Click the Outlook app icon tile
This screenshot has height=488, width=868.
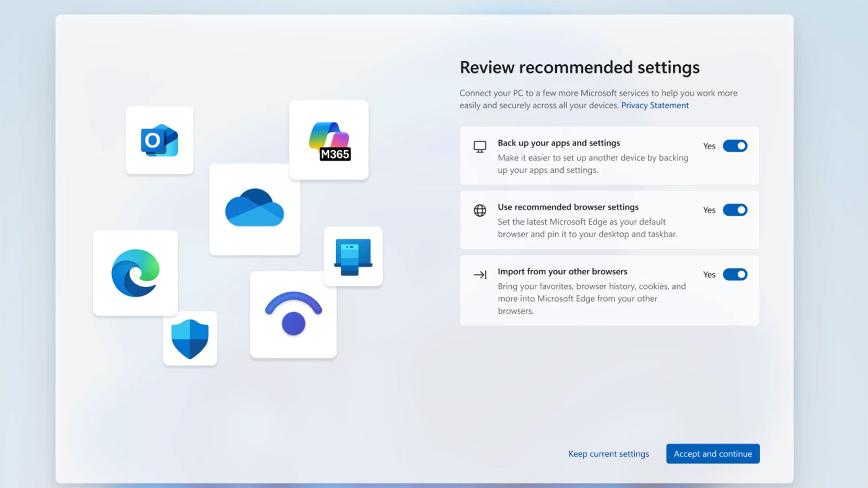tap(159, 140)
